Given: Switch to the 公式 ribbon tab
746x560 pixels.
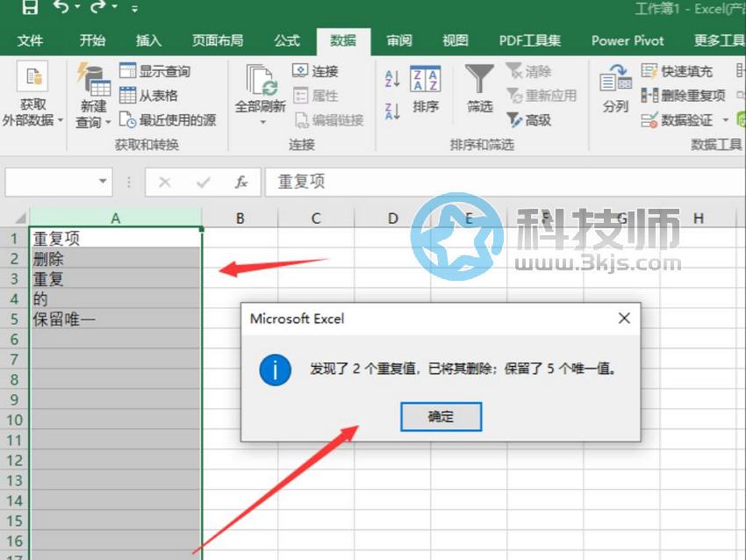Looking at the screenshot, I should coord(287,41).
